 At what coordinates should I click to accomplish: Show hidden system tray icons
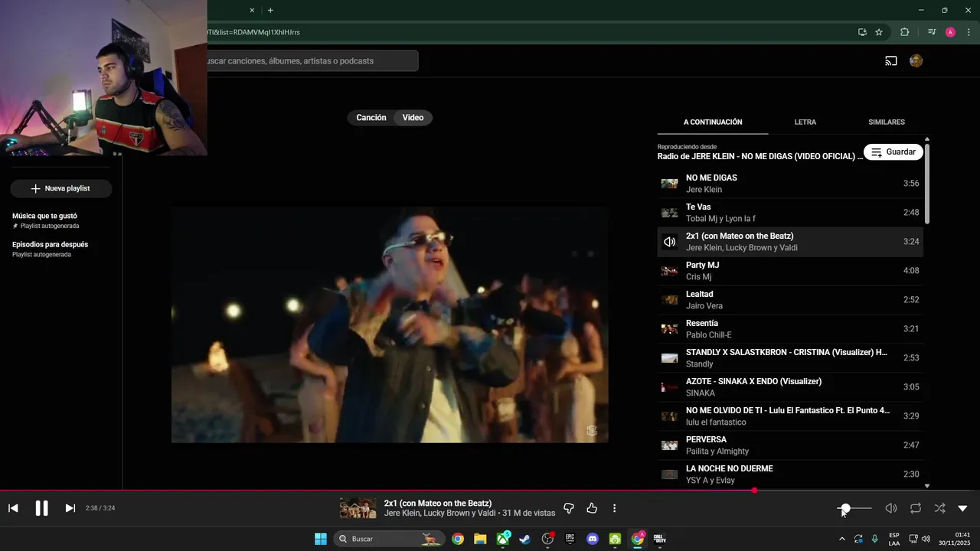click(842, 539)
